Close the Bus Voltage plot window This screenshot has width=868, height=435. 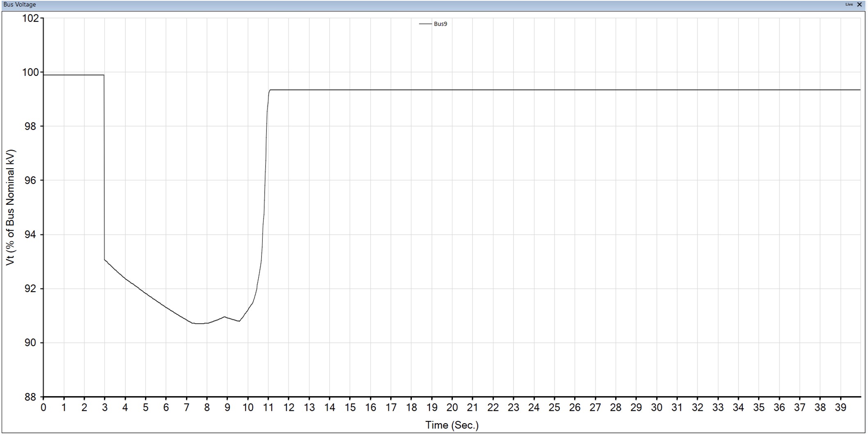coord(859,5)
